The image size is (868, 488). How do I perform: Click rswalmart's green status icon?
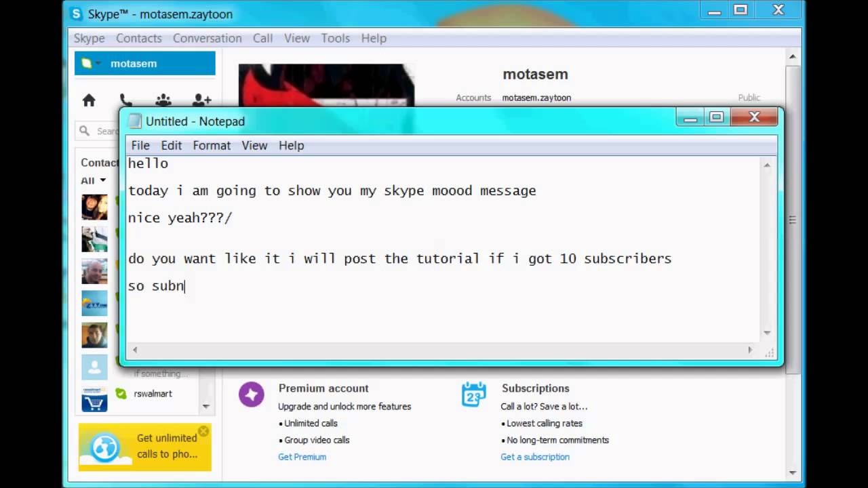coord(121,393)
